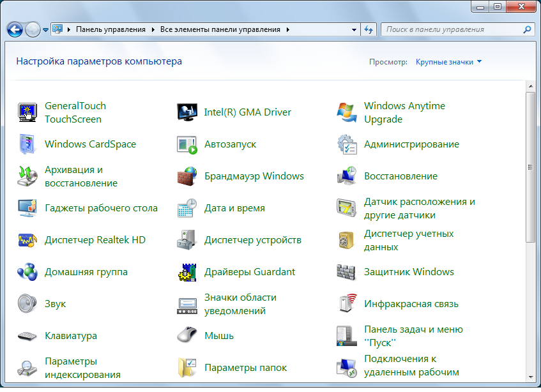The width and height of the screenshot is (541, 392).
Task: Click the Домашняя группа spheres icon
Action: point(27,272)
